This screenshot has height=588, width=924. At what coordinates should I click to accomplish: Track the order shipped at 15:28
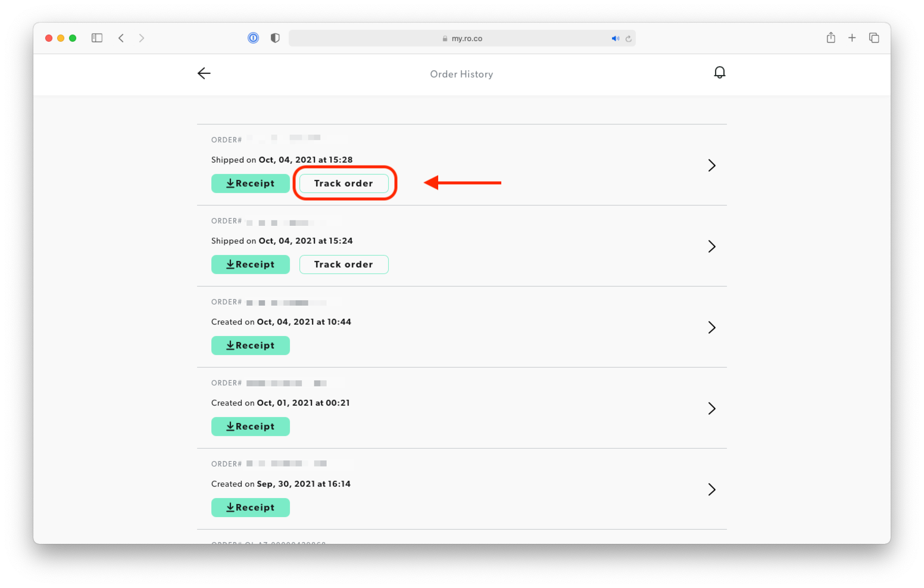point(344,183)
